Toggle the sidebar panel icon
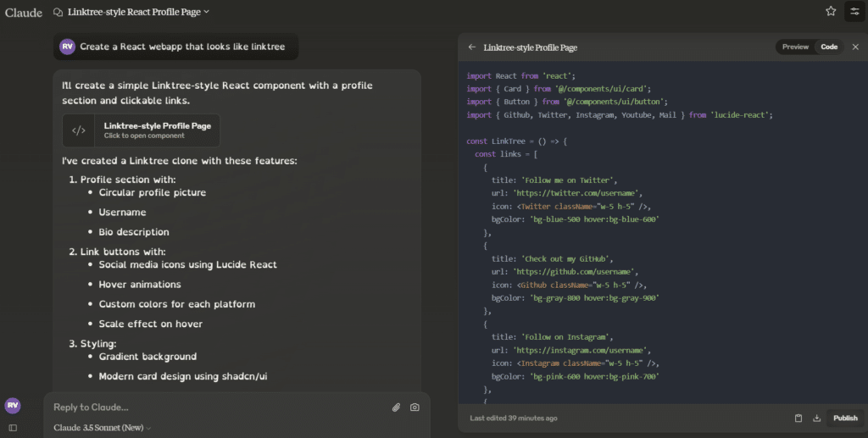Screen dimensions: 868x438 coord(13,428)
